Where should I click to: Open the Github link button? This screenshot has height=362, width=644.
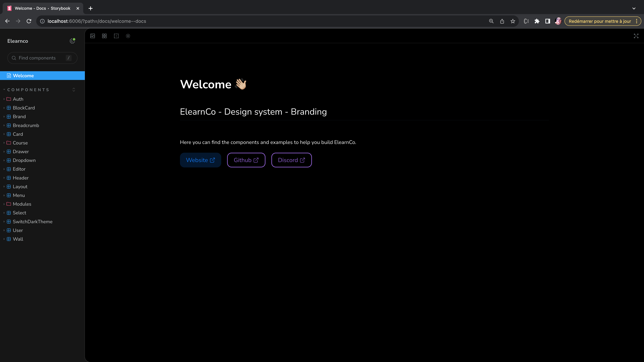[x=246, y=160]
